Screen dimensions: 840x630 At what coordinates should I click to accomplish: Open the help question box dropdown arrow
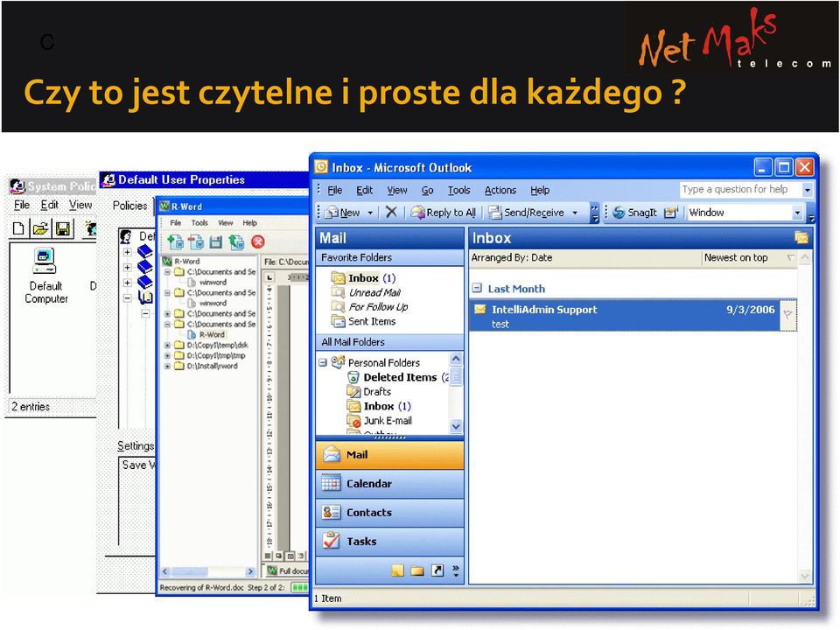tap(807, 190)
